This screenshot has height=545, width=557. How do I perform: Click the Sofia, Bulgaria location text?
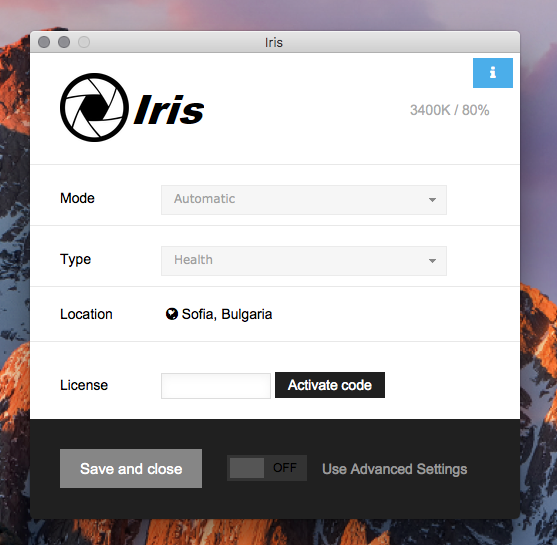[x=227, y=314]
